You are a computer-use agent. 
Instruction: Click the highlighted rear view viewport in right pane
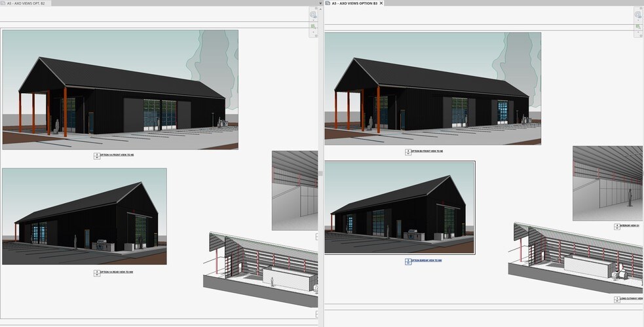400,208
